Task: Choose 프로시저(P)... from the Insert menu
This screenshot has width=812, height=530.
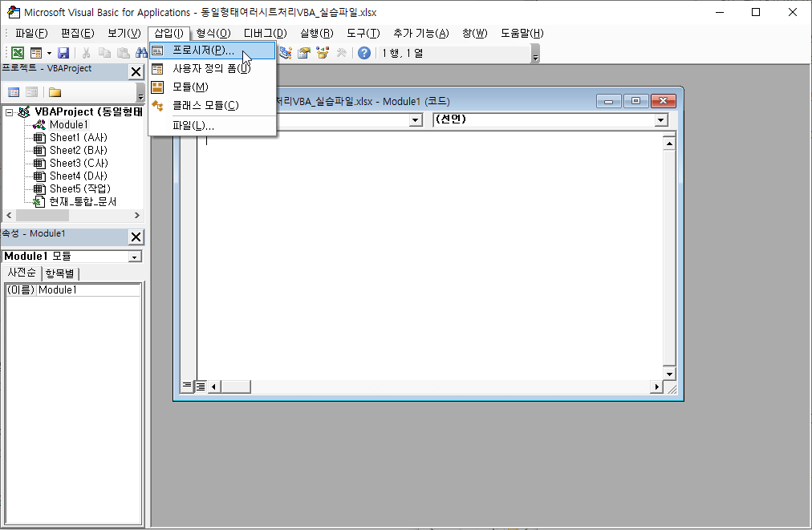Action: (x=213, y=51)
